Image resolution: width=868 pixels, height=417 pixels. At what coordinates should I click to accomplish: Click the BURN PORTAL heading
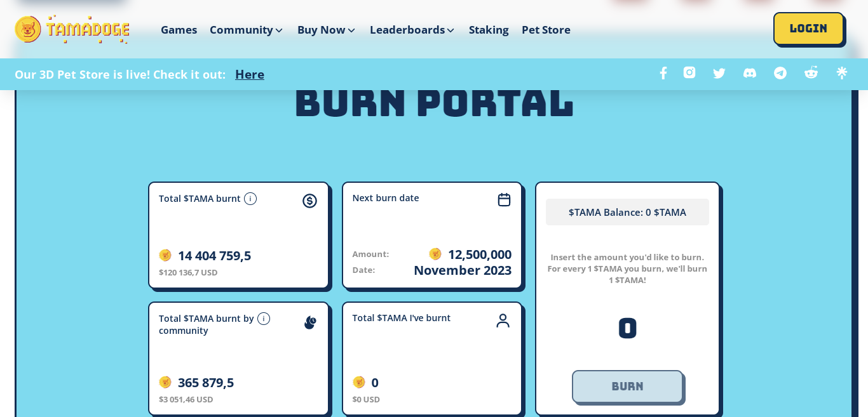pyautogui.click(x=434, y=102)
